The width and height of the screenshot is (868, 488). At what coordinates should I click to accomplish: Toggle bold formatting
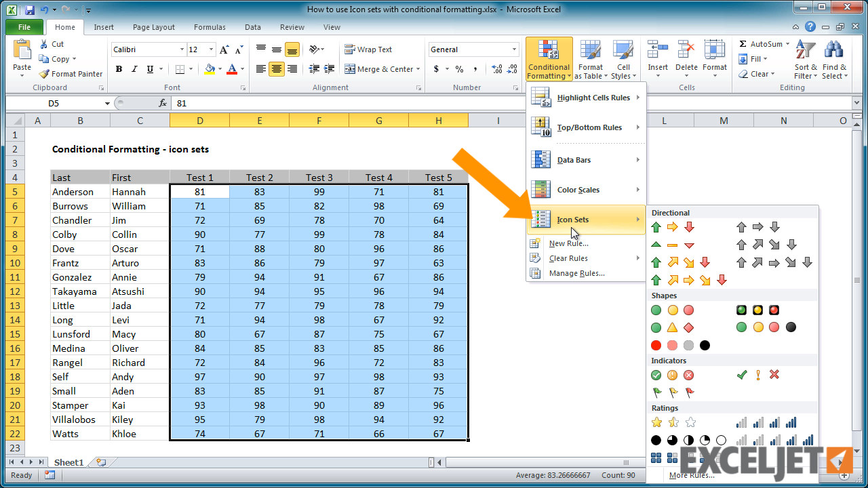click(119, 69)
